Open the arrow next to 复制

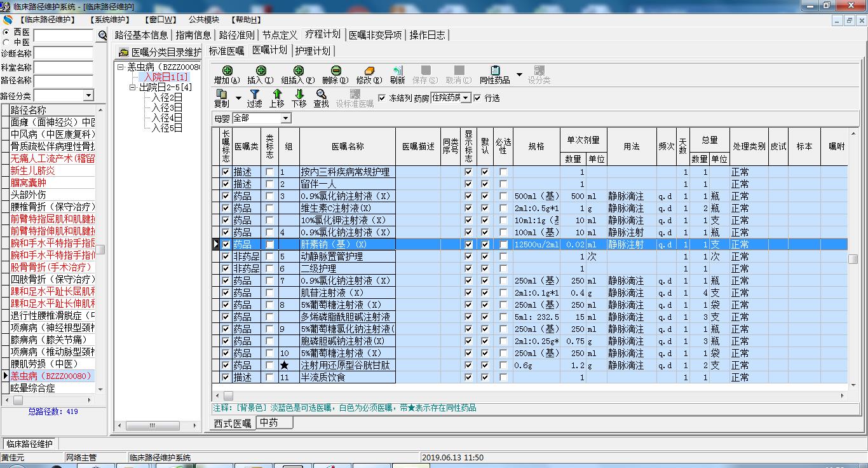tap(238, 98)
